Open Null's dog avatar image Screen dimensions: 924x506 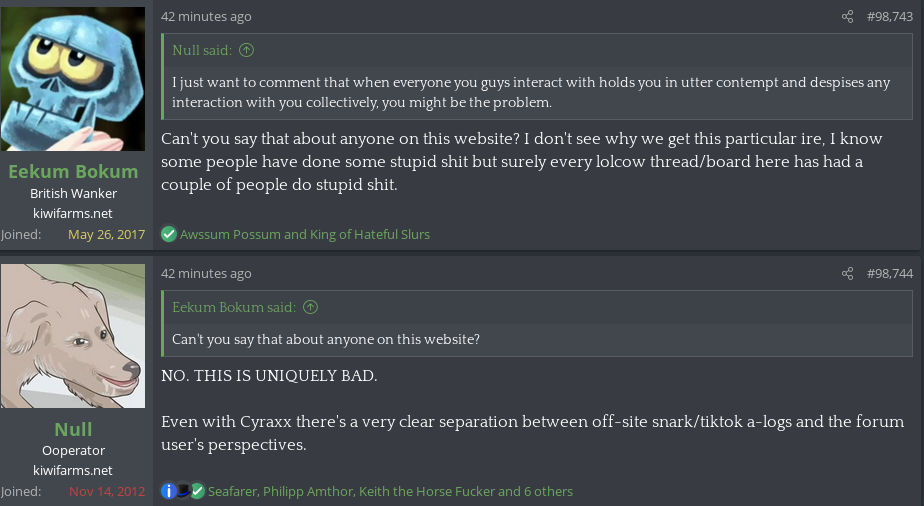click(73, 336)
